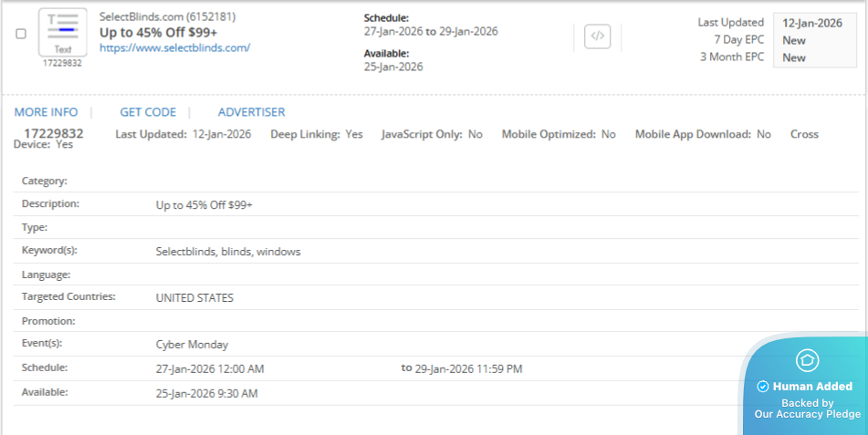Click the Cyber Monday event value
This screenshot has width=868, height=435.
point(192,345)
